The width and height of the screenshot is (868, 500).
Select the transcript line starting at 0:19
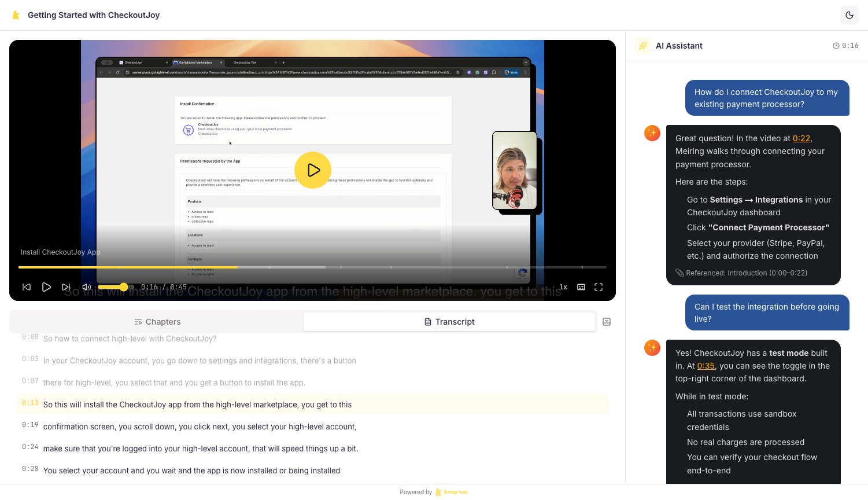coord(200,427)
